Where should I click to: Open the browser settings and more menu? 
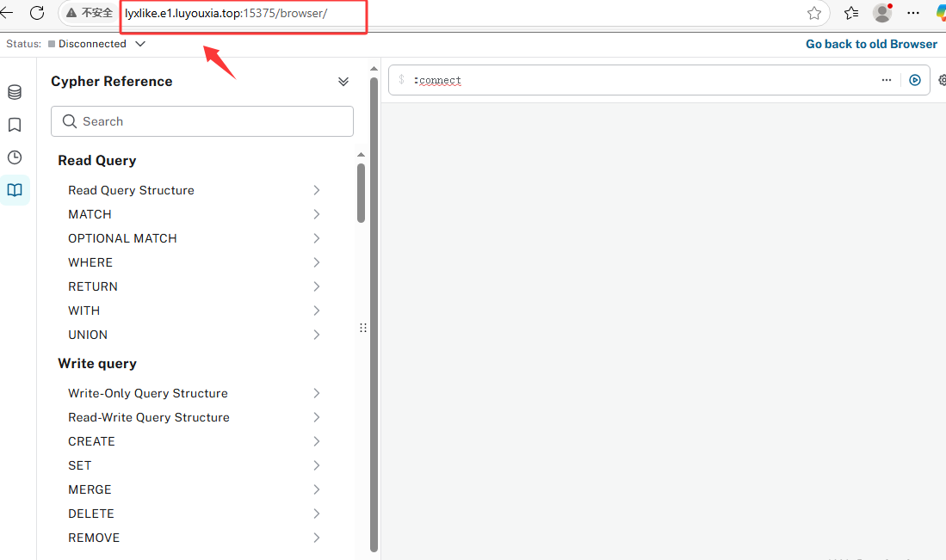click(x=912, y=13)
